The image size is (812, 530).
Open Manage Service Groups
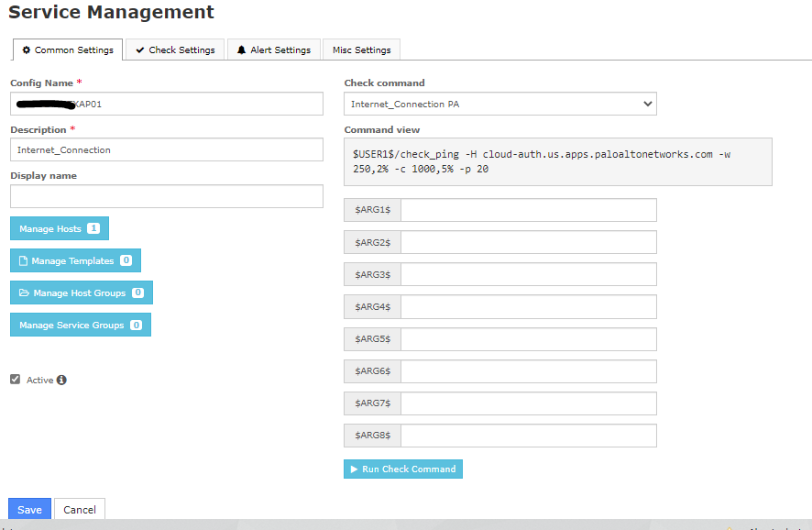80,325
